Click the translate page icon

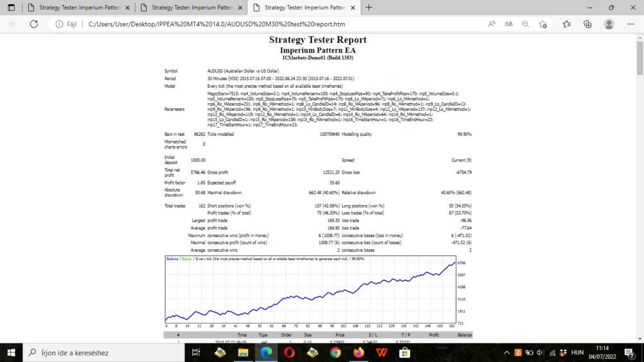click(508, 24)
